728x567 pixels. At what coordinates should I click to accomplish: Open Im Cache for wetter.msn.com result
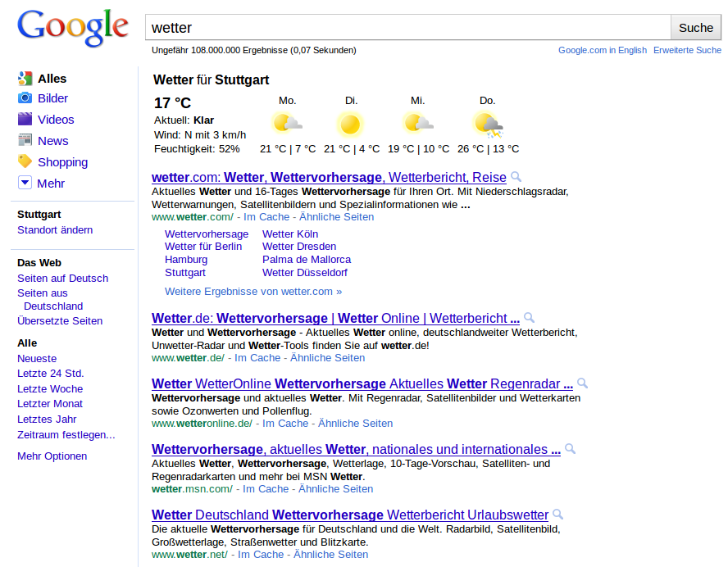click(266, 488)
